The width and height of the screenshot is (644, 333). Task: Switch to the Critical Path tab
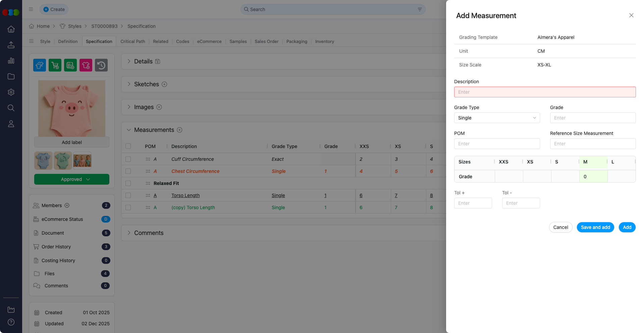[x=133, y=41]
